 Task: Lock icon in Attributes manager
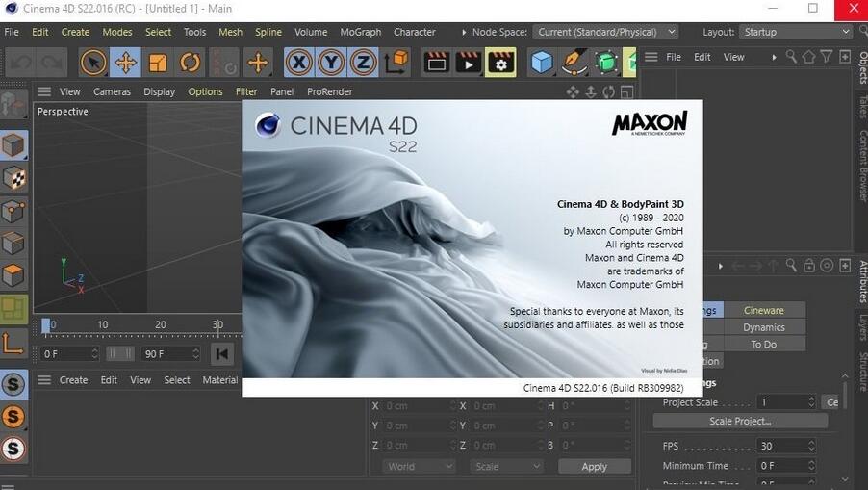click(x=809, y=266)
